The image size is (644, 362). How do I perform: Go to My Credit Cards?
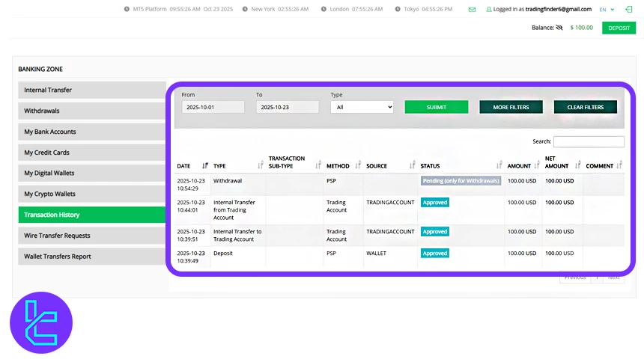[92, 153]
